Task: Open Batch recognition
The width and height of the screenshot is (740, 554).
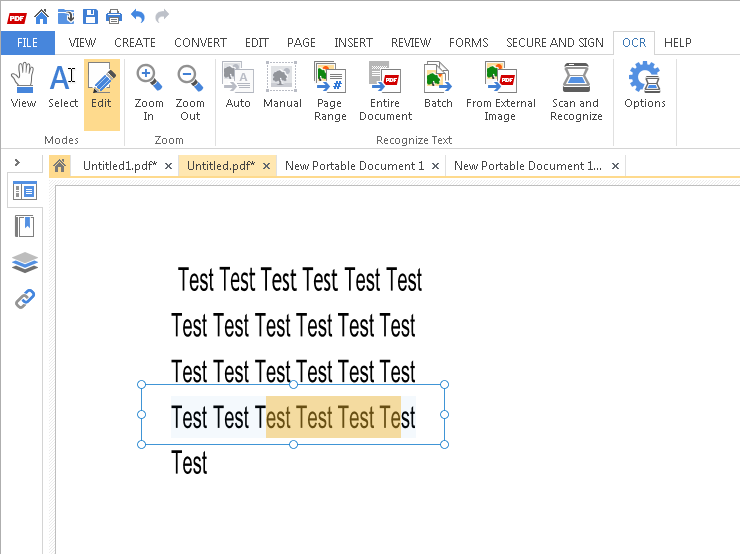Action: [438, 86]
